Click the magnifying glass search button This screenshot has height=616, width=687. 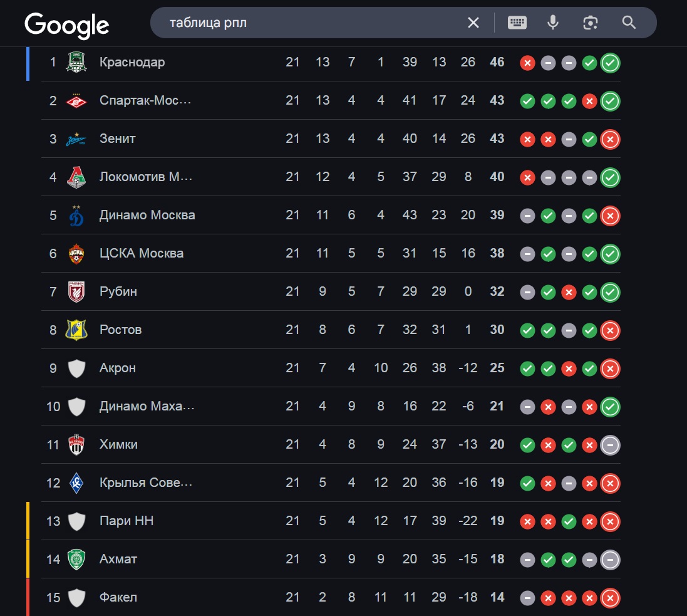tap(629, 23)
